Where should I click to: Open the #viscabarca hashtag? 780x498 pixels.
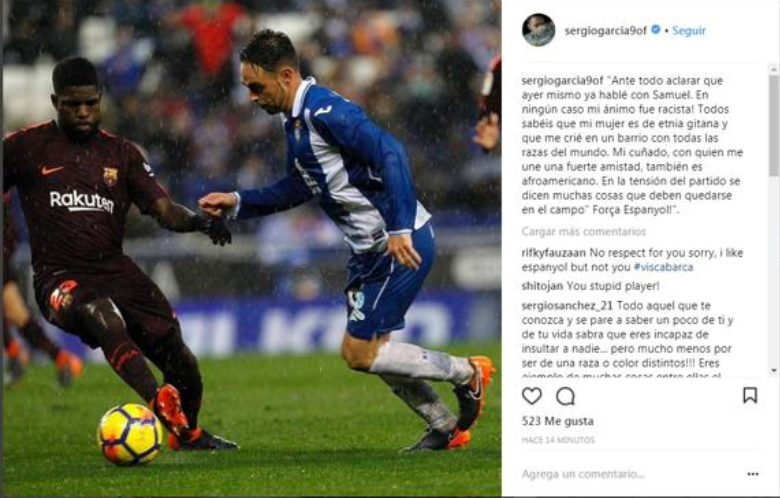coord(663,267)
